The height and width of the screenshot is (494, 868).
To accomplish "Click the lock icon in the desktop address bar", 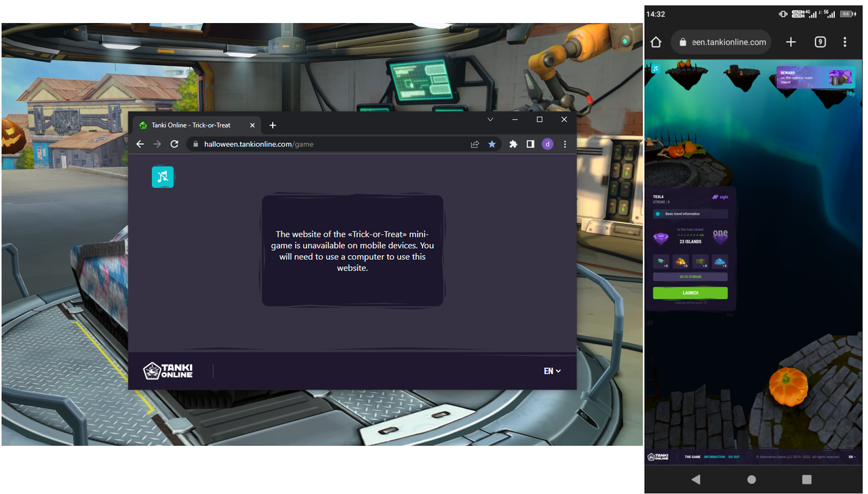I will click(x=195, y=144).
